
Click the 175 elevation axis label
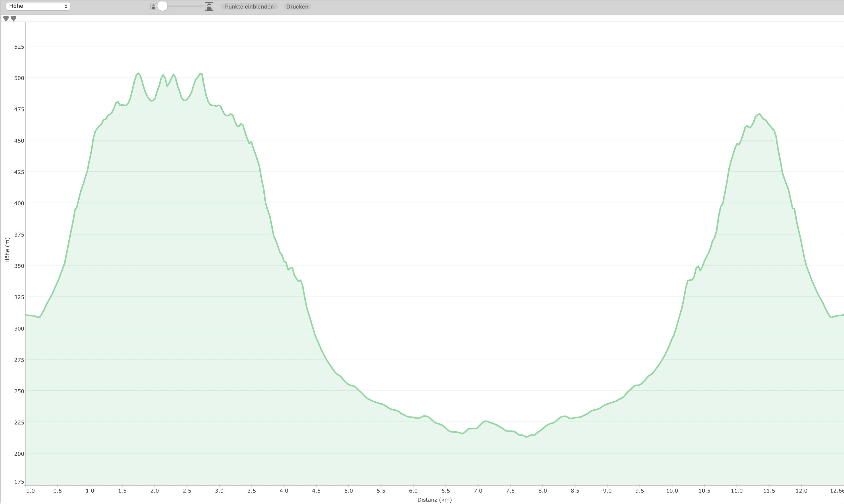(x=19, y=482)
